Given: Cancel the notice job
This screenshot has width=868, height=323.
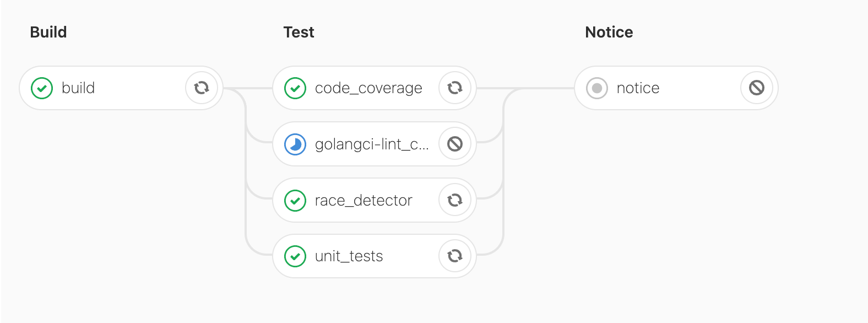Looking at the screenshot, I should [757, 88].
